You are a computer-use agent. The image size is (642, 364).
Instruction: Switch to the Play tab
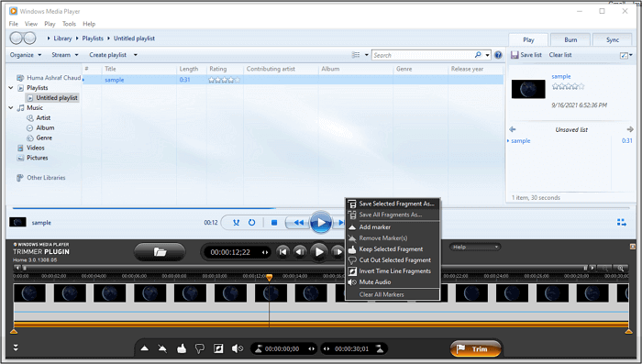[x=528, y=39]
